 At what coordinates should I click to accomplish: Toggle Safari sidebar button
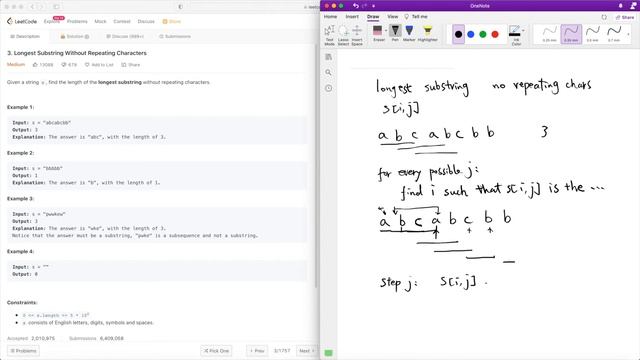pyautogui.click(x=56, y=7)
